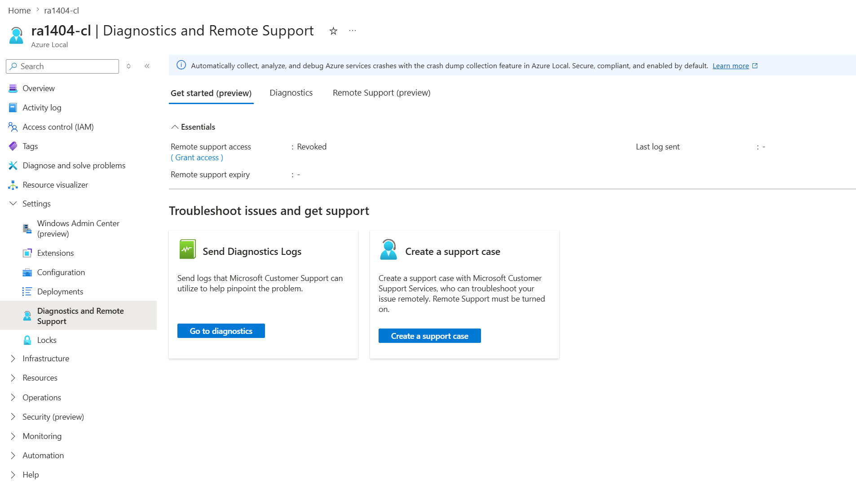Click the Windows Admin Center icon
856x504 pixels.
coord(27,228)
